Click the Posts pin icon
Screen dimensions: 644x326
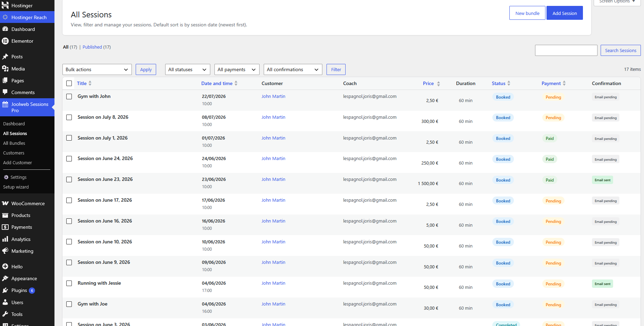5,57
